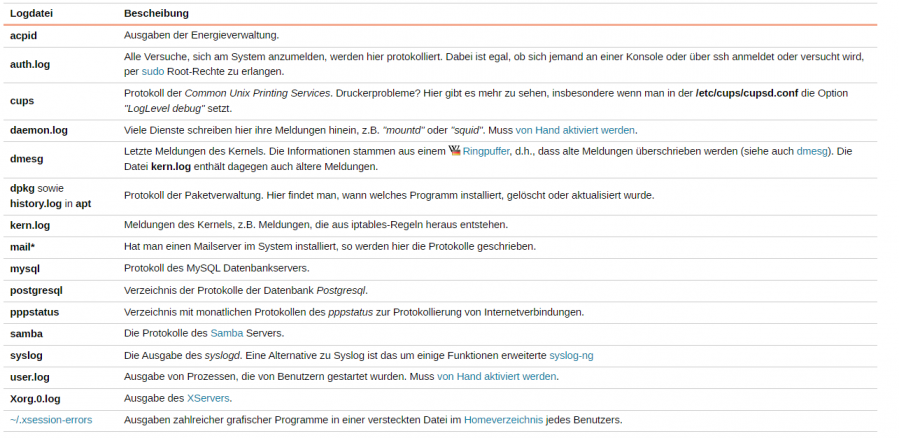Follow the syslog-ng link
Screen dimensions: 899x438
click(571, 355)
